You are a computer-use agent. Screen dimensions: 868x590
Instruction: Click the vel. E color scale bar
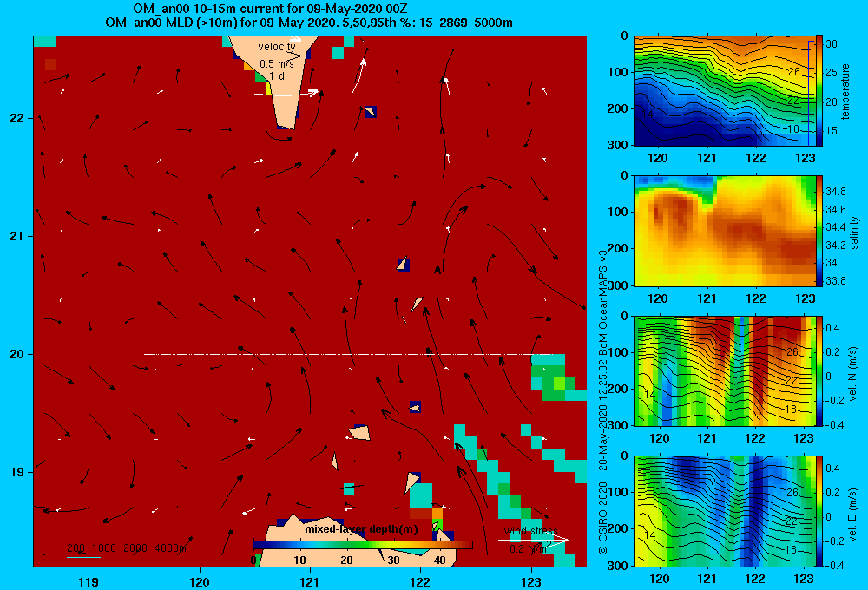(x=819, y=510)
